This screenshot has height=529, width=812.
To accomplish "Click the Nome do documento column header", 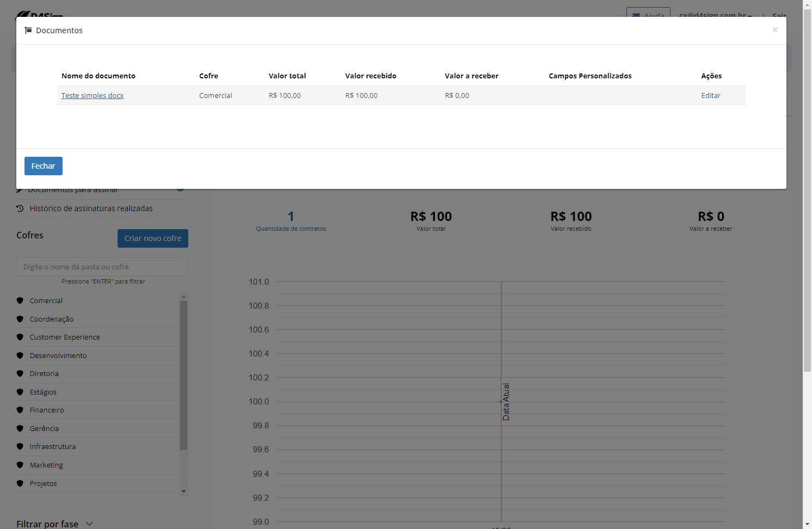I will tap(99, 76).
